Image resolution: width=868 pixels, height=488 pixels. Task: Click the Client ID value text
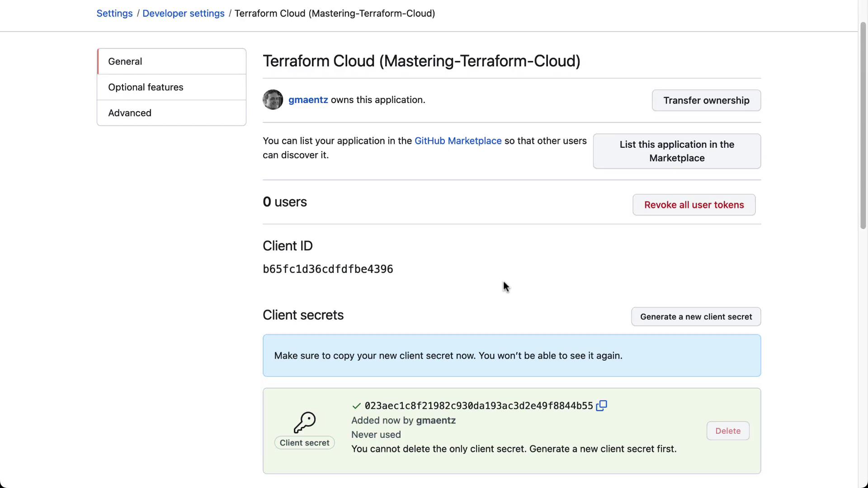pyautogui.click(x=328, y=269)
